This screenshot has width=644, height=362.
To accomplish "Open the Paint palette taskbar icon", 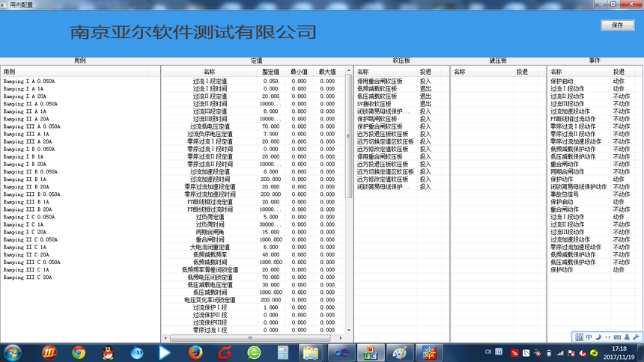I will coord(400,352).
